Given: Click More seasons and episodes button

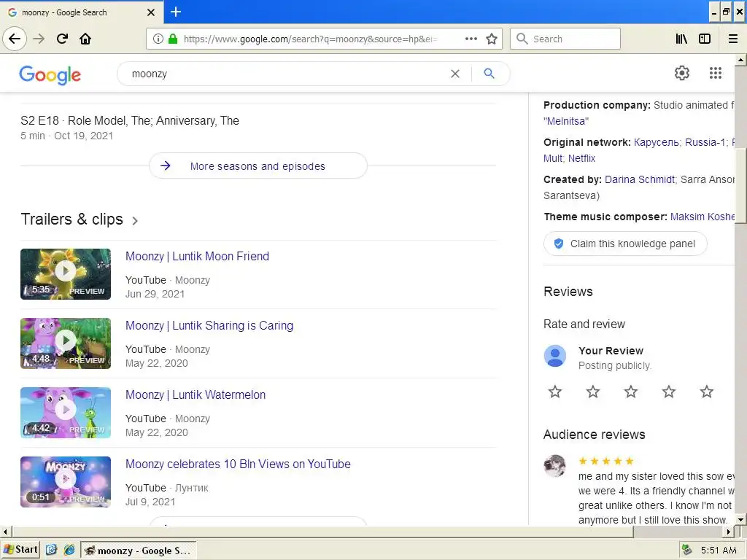Looking at the screenshot, I should click(258, 166).
